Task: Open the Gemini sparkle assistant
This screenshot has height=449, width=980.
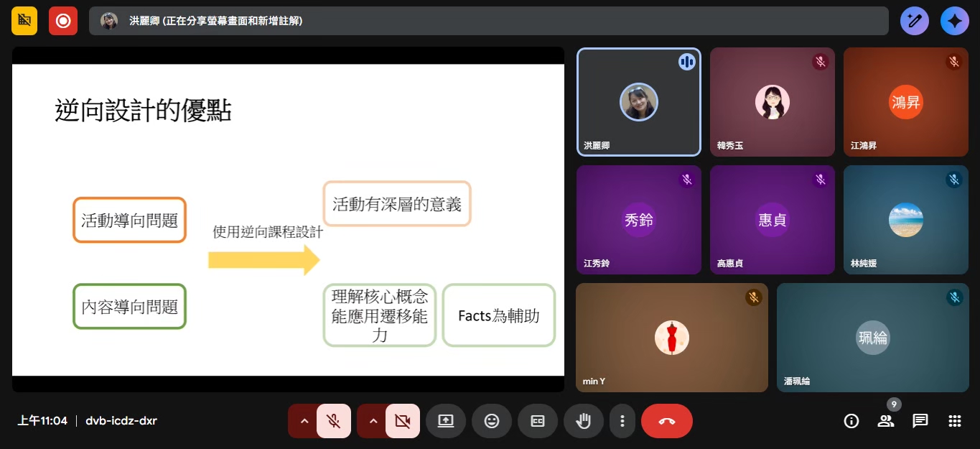Action: click(x=954, y=21)
